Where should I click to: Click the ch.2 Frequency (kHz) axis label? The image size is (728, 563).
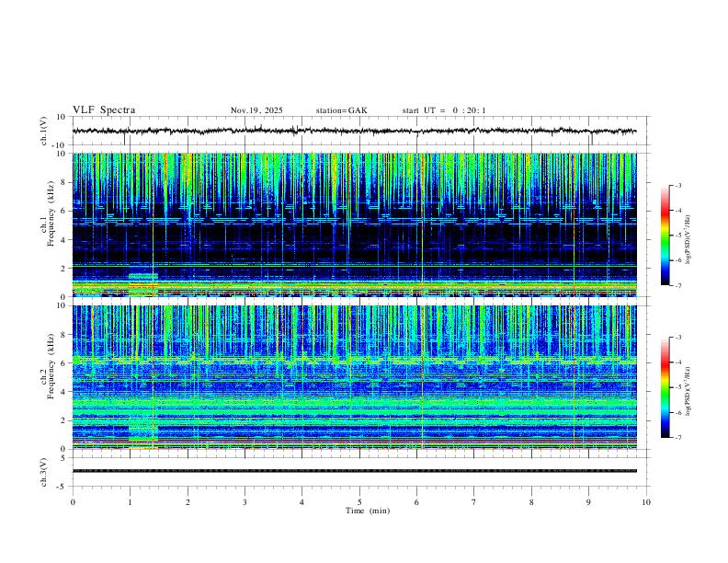click(x=47, y=366)
